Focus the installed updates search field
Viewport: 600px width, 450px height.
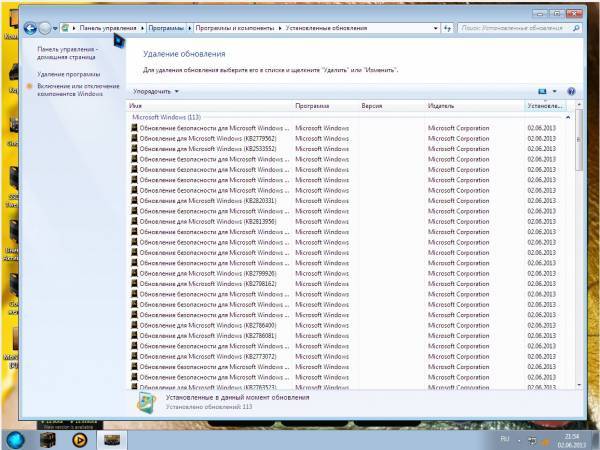tap(515, 28)
